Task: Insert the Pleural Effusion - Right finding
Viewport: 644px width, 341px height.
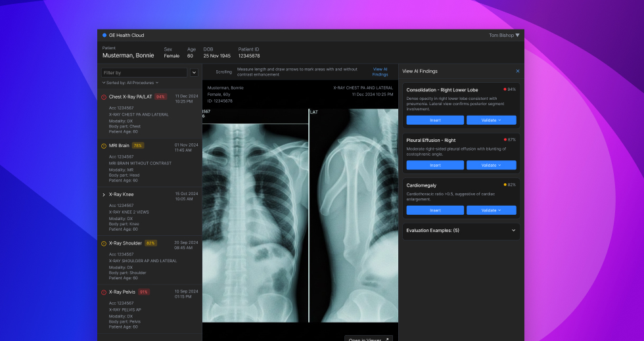Action: click(x=435, y=165)
